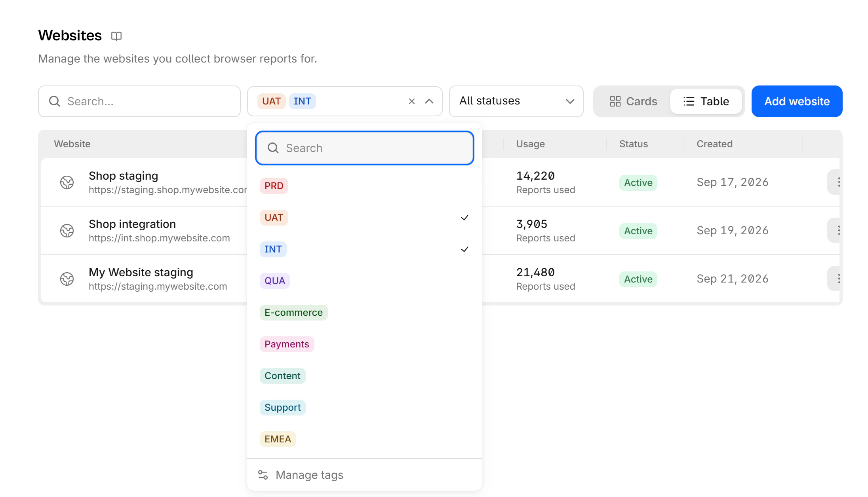Click the Status column header
The width and height of the screenshot is (868, 497).
(634, 144)
